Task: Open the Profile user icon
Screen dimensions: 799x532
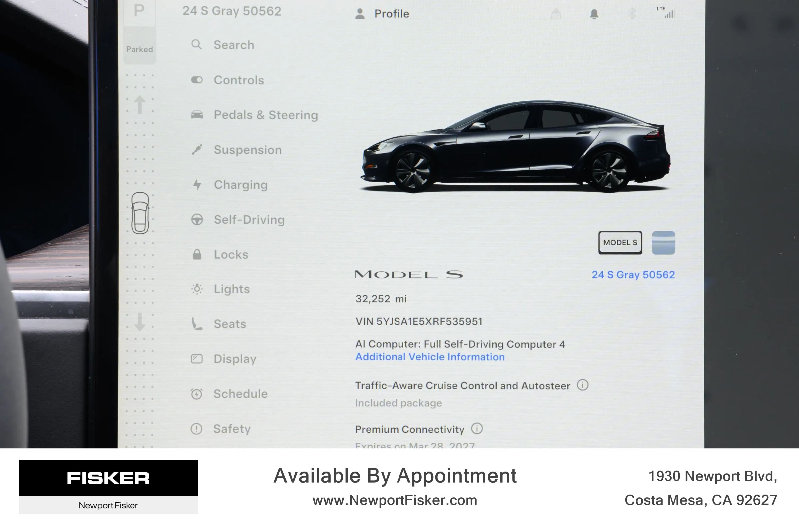Action: tap(360, 14)
